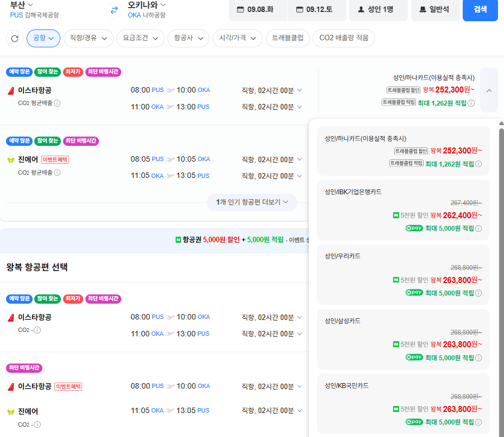Image resolution: width=504 pixels, height=437 pixels.
Task: Expand 08:00 PUS popular flight details chevron
Action: tap(300, 90)
